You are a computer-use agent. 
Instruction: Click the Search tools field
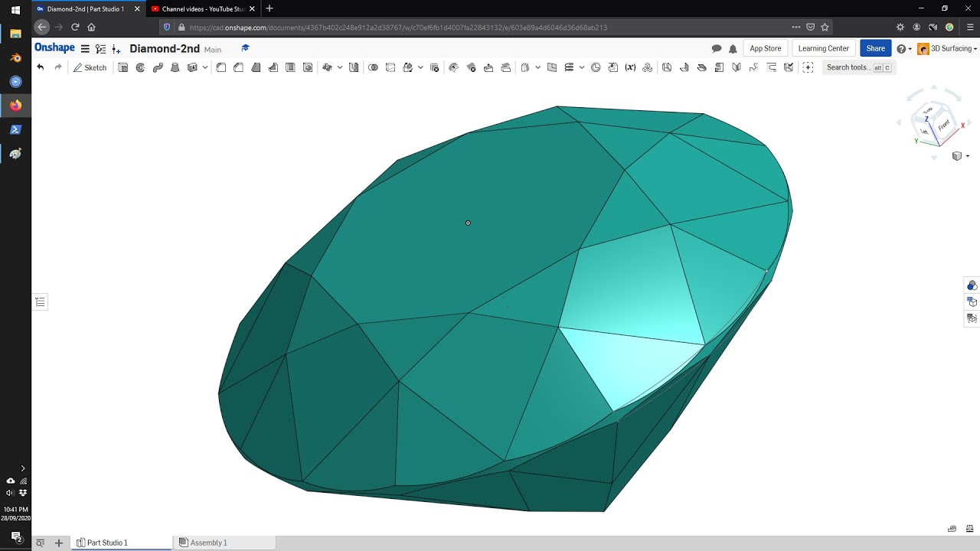[x=858, y=67]
